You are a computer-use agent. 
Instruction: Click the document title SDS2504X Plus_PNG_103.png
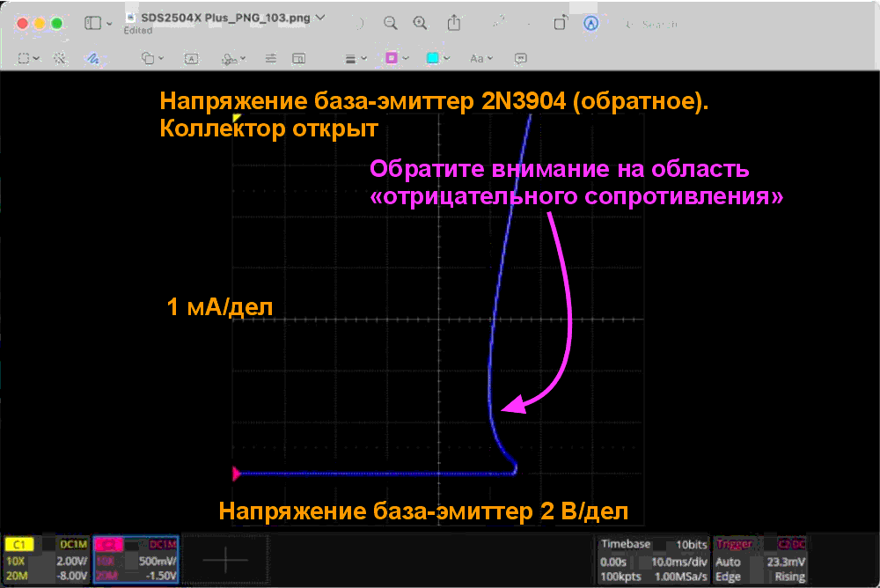[x=220, y=17]
